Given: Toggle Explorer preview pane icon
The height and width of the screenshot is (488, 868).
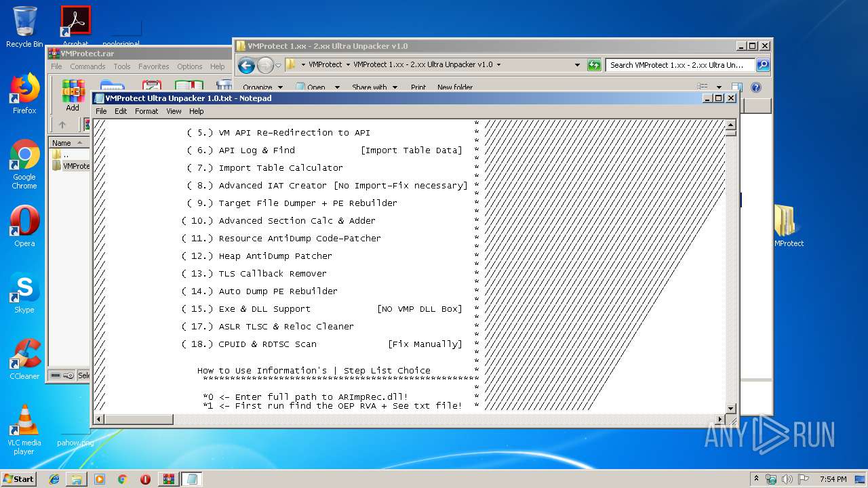Looking at the screenshot, I should (x=737, y=87).
